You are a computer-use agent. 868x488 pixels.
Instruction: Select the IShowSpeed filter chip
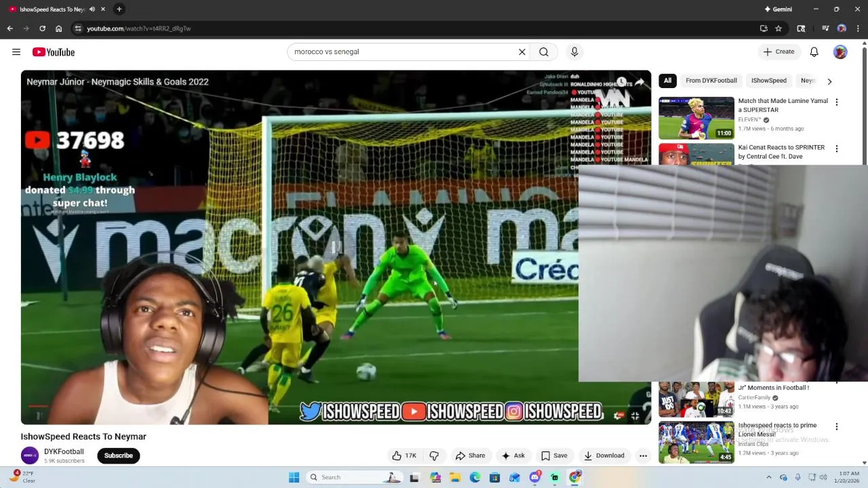[768, 81]
